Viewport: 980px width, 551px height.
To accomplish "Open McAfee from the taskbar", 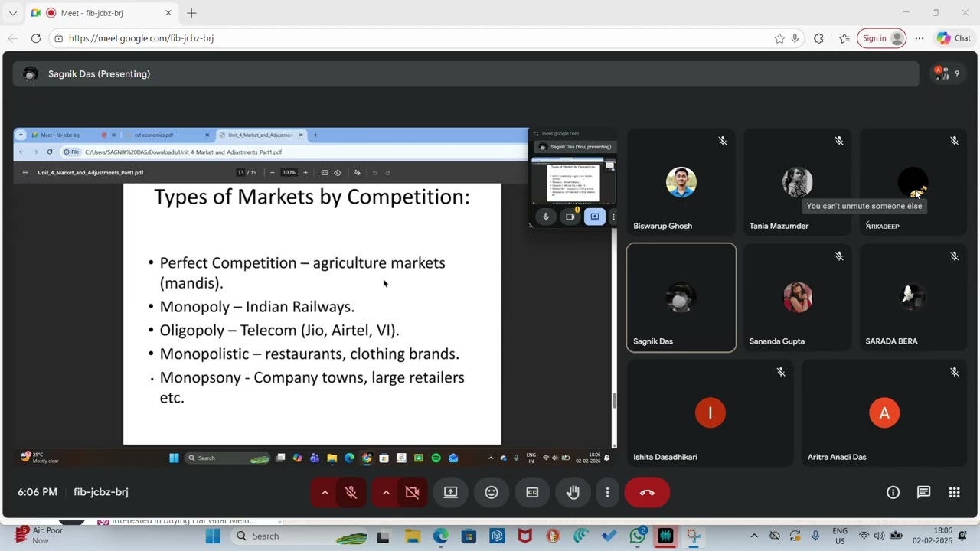I will (525, 536).
